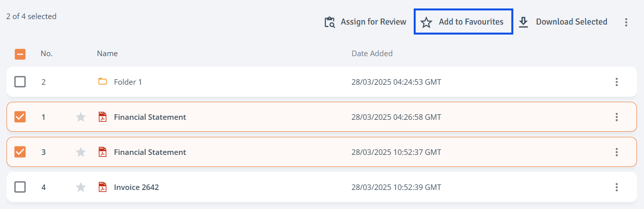Open three-dot menu for Invoice 2642
This screenshot has height=209, width=644.
tap(616, 187)
